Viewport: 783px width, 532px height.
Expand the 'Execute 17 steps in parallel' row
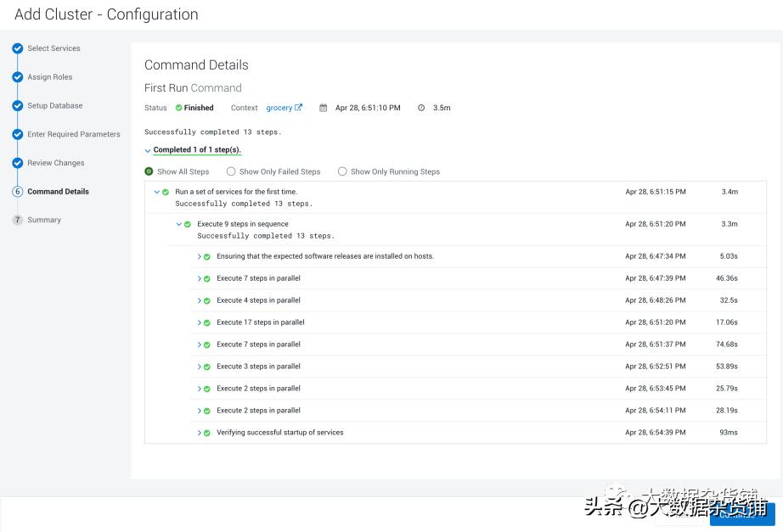pos(200,322)
